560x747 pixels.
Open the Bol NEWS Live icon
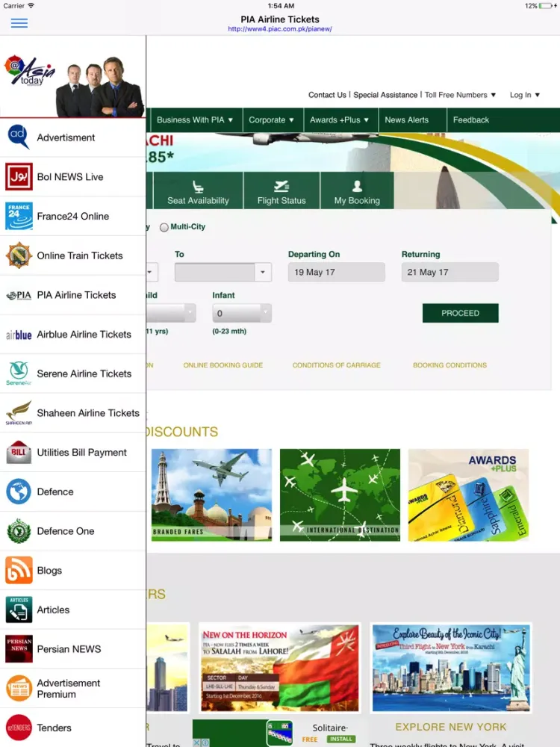click(19, 177)
